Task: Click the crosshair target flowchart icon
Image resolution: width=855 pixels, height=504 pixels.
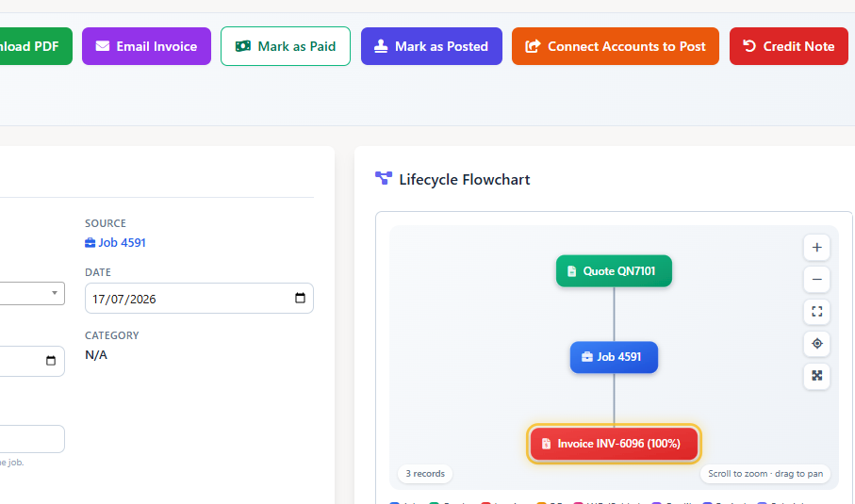Action: (x=816, y=344)
